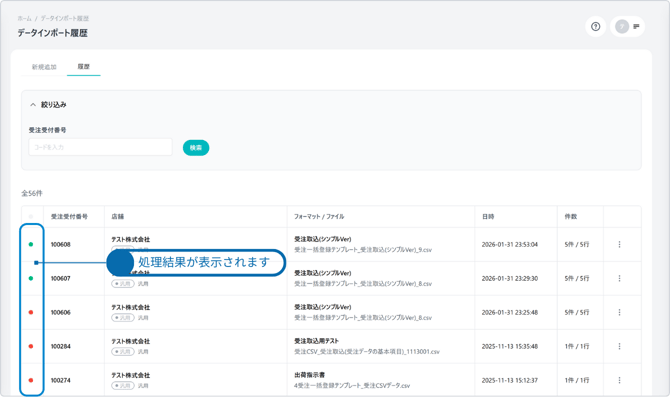Switch to the 新規追加 tab
Image resolution: width=670 pixels, height=401 pixels.
(44, 67)
